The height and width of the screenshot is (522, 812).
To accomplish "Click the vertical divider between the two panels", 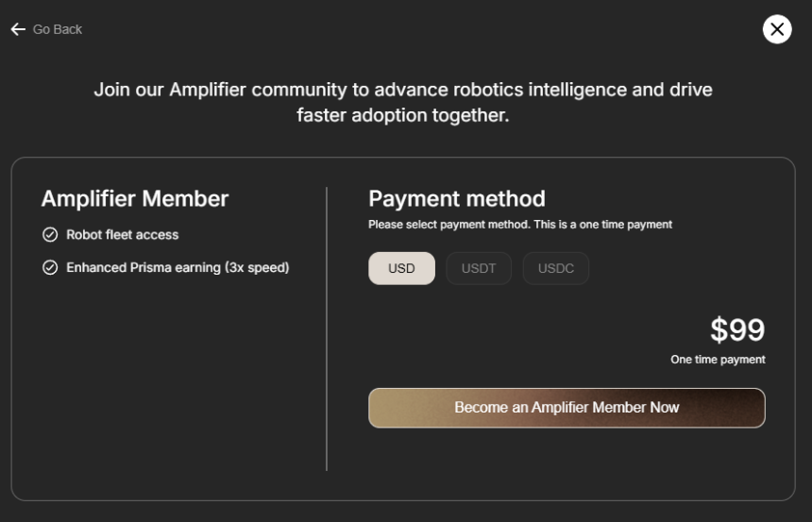I will click(x=327, y=328).
